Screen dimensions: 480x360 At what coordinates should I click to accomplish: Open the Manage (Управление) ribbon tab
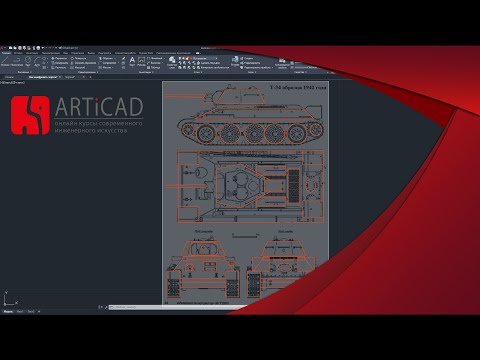click(78, 53)
